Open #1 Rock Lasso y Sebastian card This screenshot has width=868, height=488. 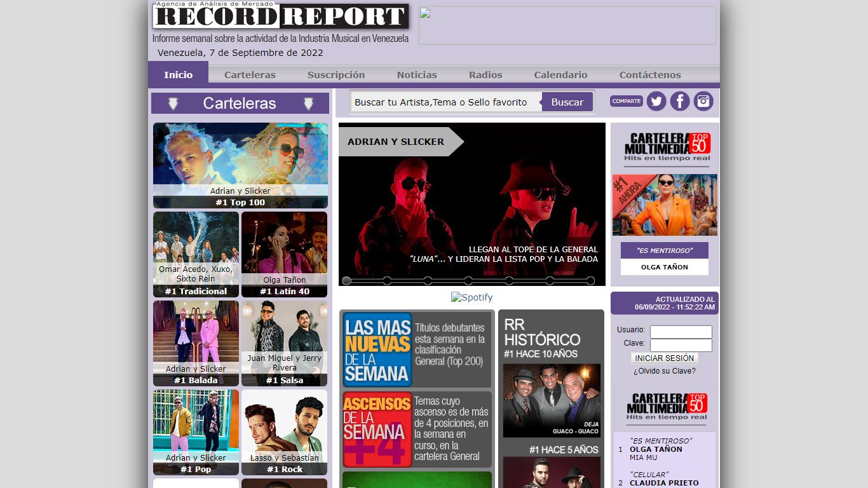click(x=284, y=432)
